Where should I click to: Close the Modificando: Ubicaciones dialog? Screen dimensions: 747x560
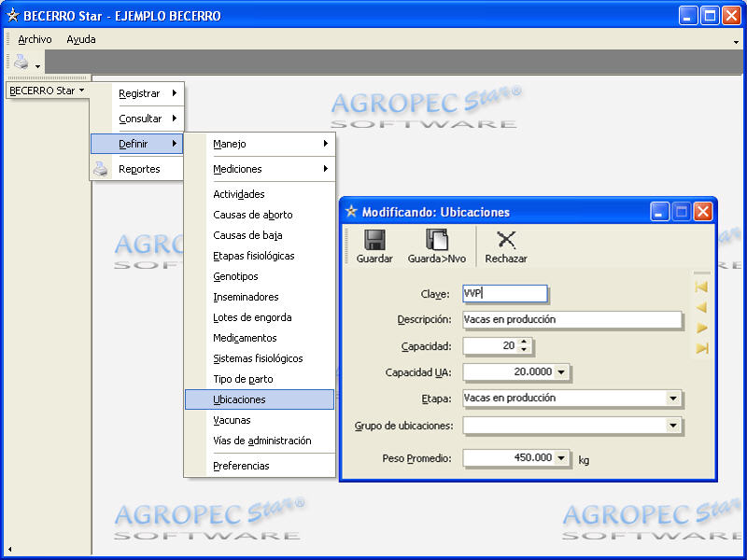(703, 212)
